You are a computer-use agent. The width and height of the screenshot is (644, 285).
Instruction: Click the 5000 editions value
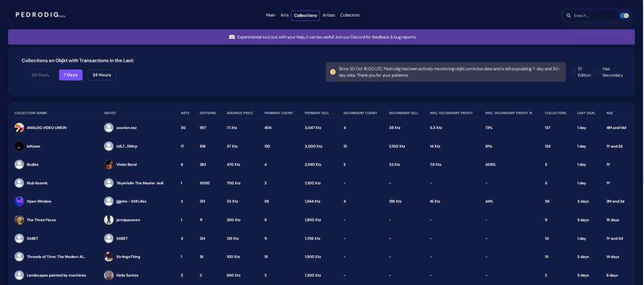tap(204, 183)
